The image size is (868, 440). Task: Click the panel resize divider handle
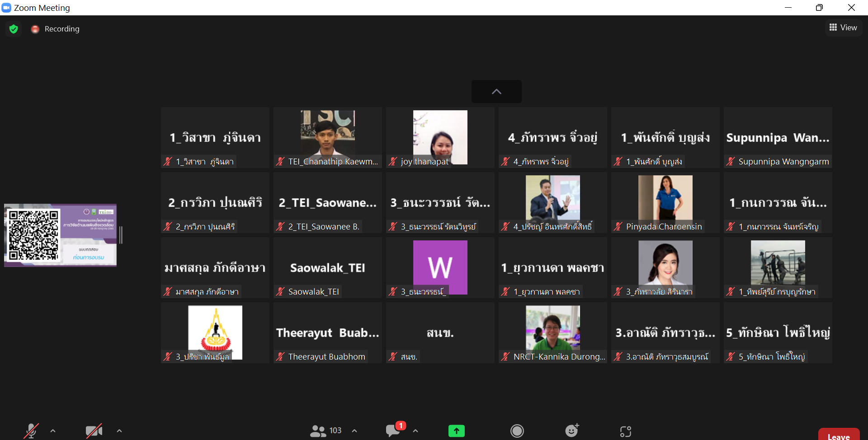click(x=121, y=235)
